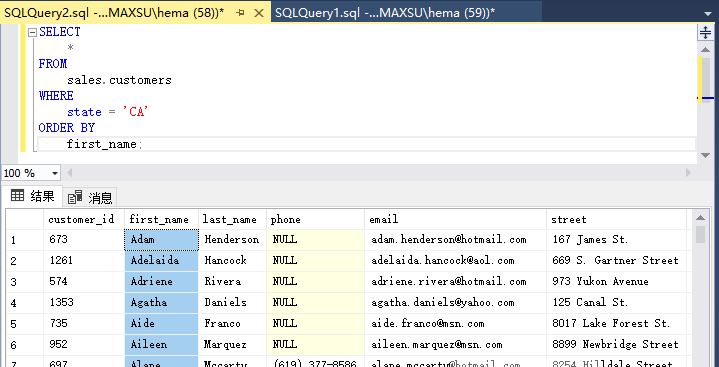This screenshot has height=367, width=719.
Task: Open the 结果 results tab
Action: [x=32, y=196]
